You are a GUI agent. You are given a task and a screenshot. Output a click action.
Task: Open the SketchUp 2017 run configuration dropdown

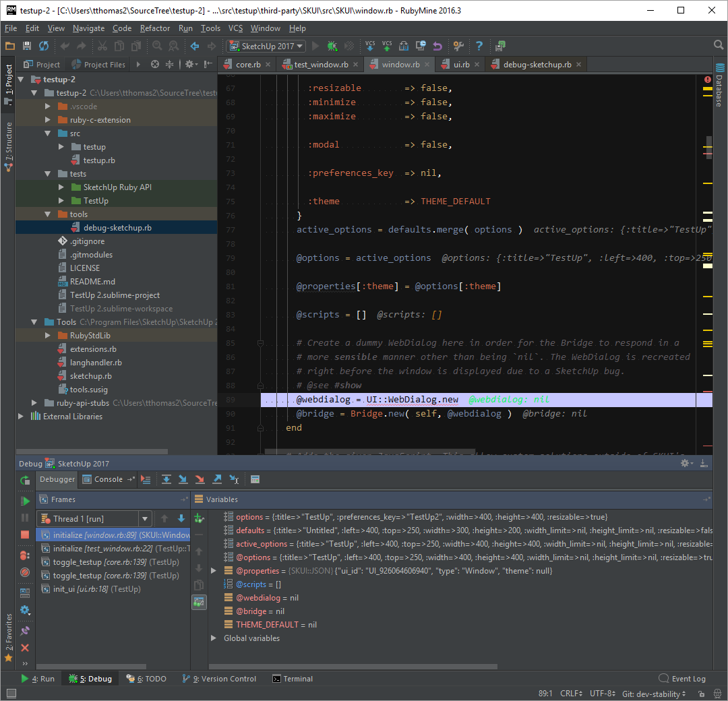pyautogui.click(x=266, y=46)
